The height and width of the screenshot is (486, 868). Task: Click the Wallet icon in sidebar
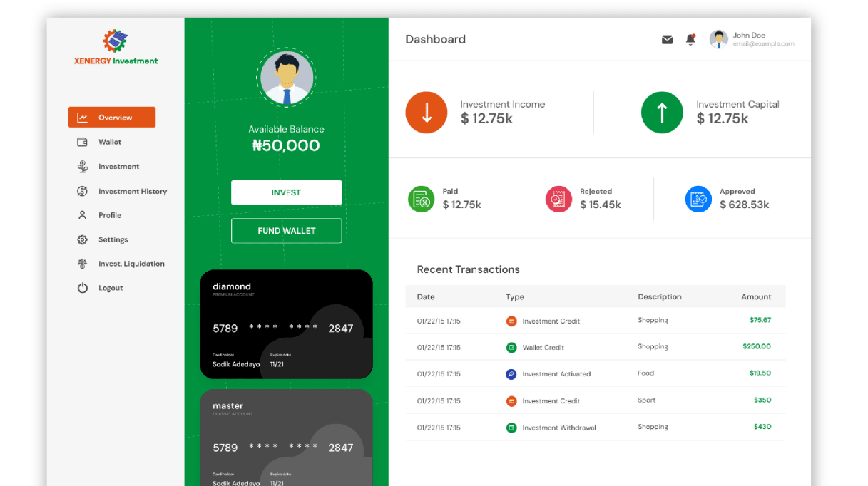[83, 142]
